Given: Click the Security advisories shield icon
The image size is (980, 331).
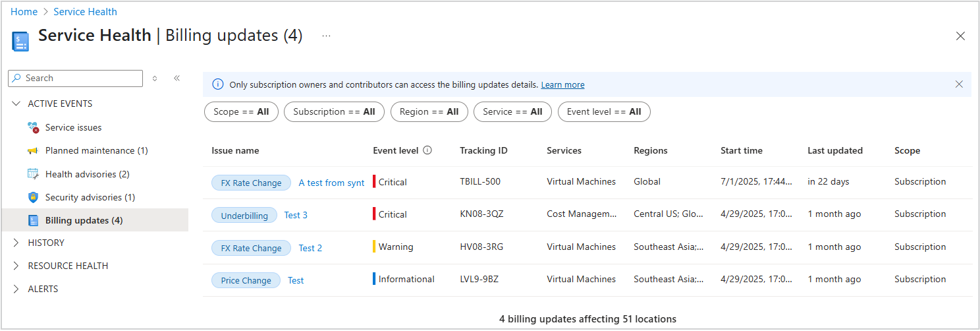Looking at the screenshot, I should (33, 197).
